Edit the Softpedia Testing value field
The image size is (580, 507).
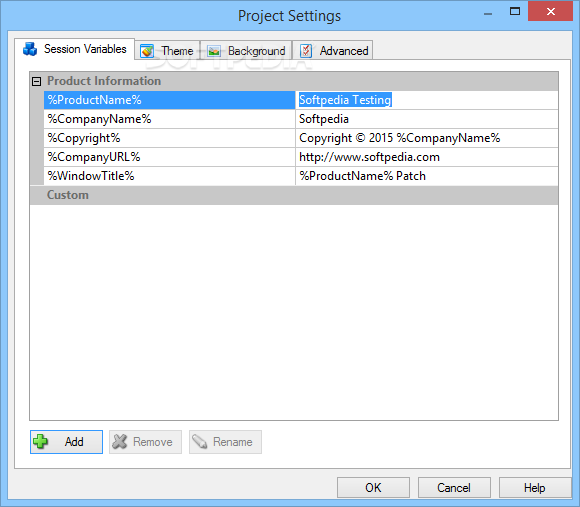(427, 100)
